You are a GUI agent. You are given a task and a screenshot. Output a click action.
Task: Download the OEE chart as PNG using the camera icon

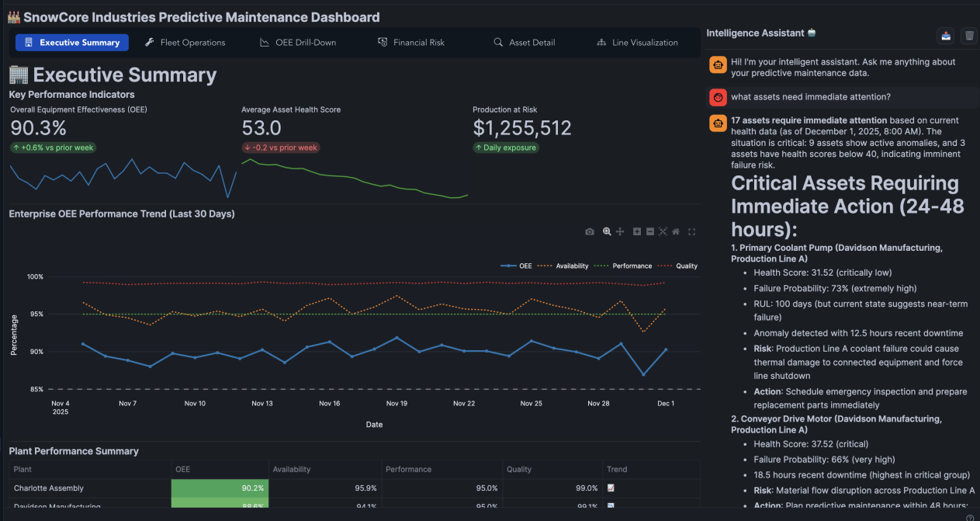click(590, 231)
